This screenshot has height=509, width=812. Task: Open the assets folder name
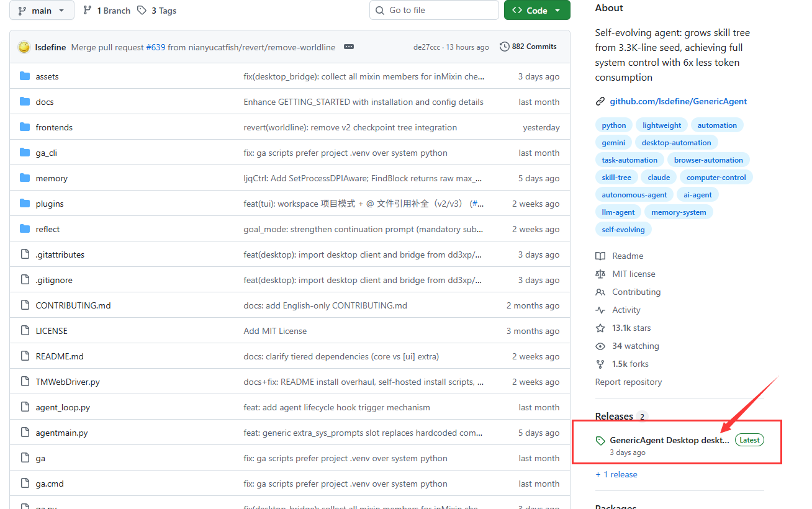[x=47, y=76]
